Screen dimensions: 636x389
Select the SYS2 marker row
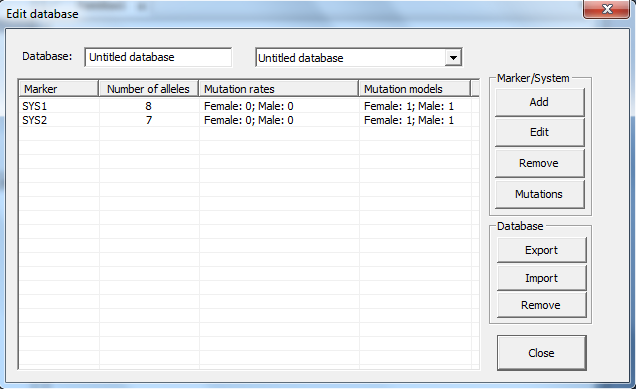click(248, 120)
